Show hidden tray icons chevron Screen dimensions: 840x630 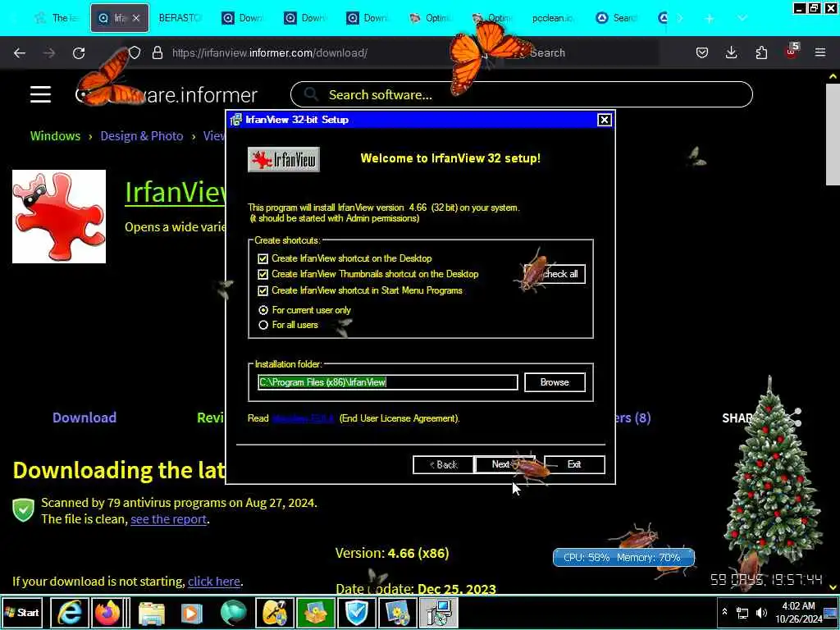click(x=724, y=611)
